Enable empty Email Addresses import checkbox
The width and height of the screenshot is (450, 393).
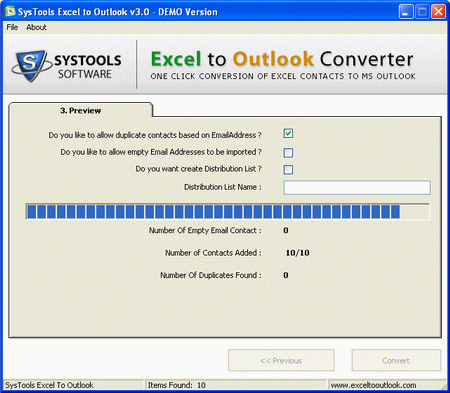[x=288, y=153]
